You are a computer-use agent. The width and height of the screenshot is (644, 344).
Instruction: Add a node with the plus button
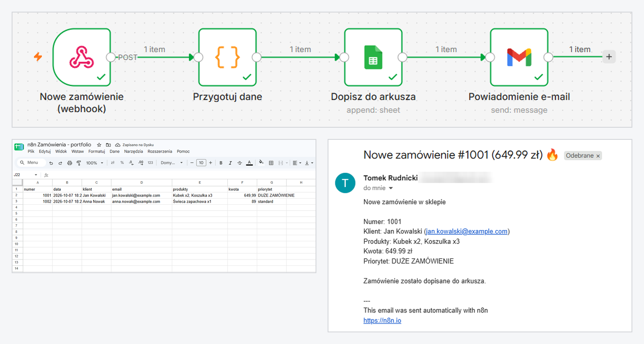click(609, 57)
